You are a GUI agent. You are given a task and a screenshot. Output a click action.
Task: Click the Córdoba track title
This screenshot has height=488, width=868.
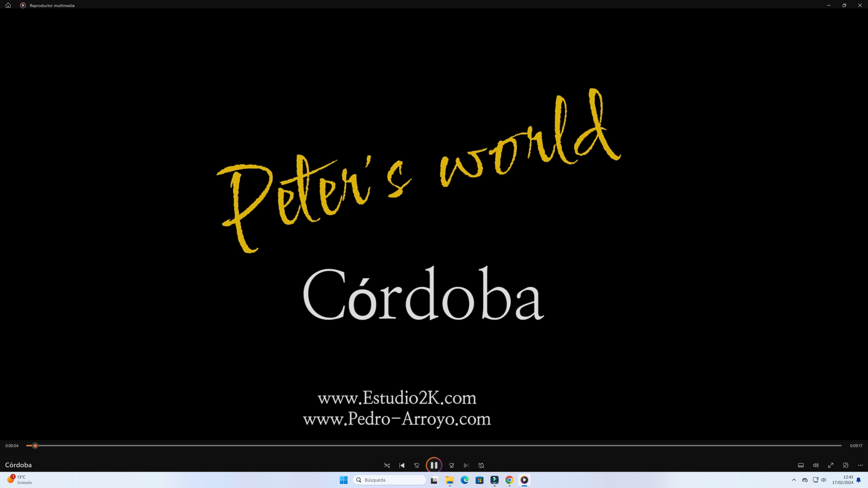[x=18, y=465]
